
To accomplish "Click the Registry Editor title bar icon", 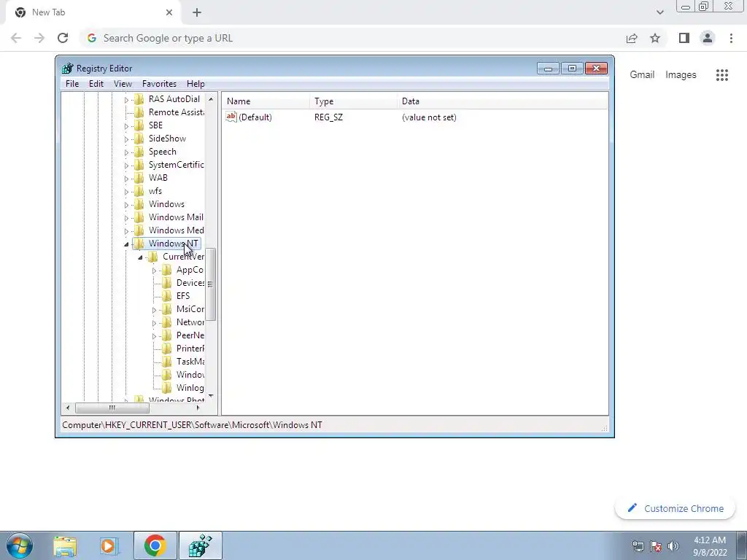I will point(68,68).
